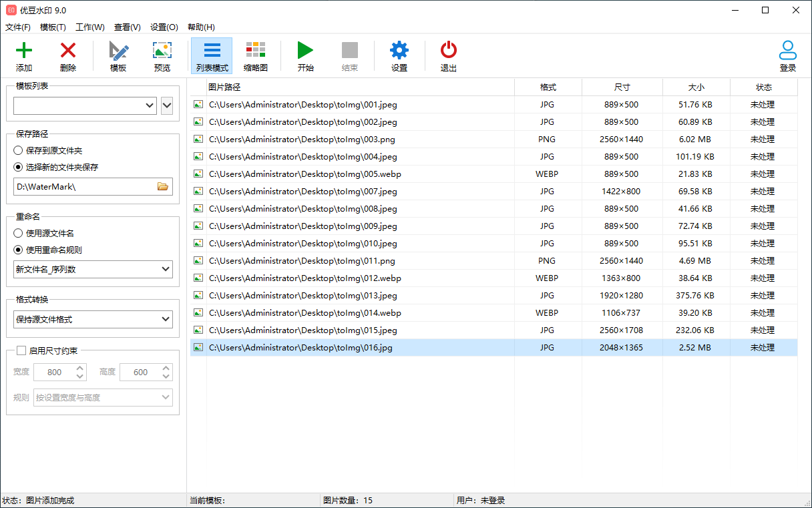Select the row for toImg\013.jpeg
812x508 pixels.
pos(493,295)
